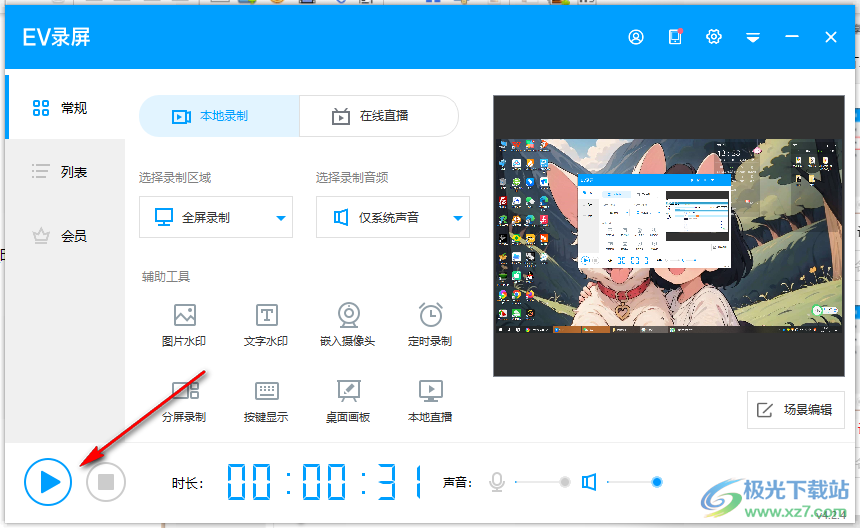Open the 会员 sidebar section
This screenshot has height=528, width=860.
(x=65, y=236)
